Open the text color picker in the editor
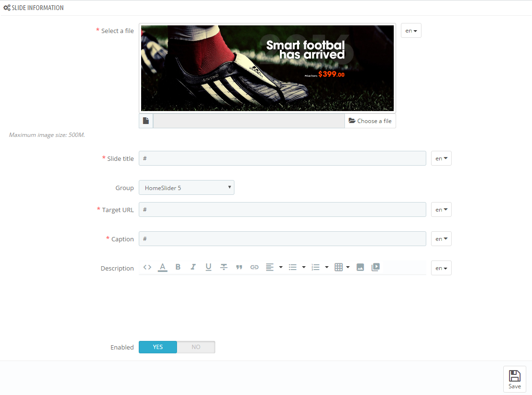Image resolution: width=532 pixels, height=395 pixels. 163,267
